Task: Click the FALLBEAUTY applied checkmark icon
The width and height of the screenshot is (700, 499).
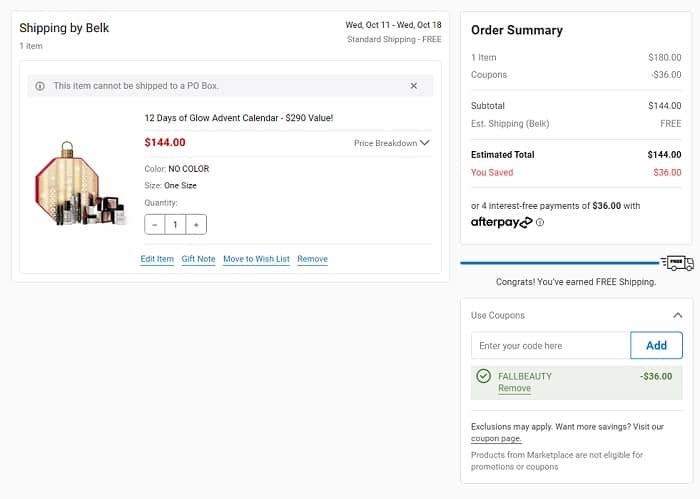Action: 484,376
